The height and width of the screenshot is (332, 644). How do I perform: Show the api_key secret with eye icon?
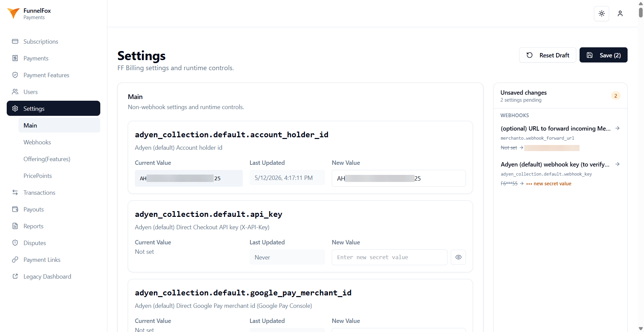click(x=458, y=257)
